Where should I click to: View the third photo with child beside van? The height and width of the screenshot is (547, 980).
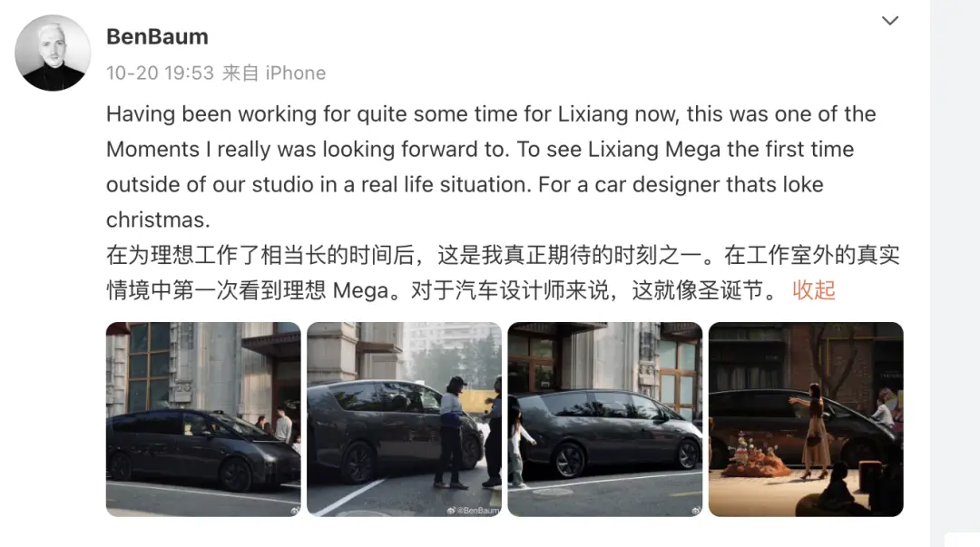tap(605, 419)
